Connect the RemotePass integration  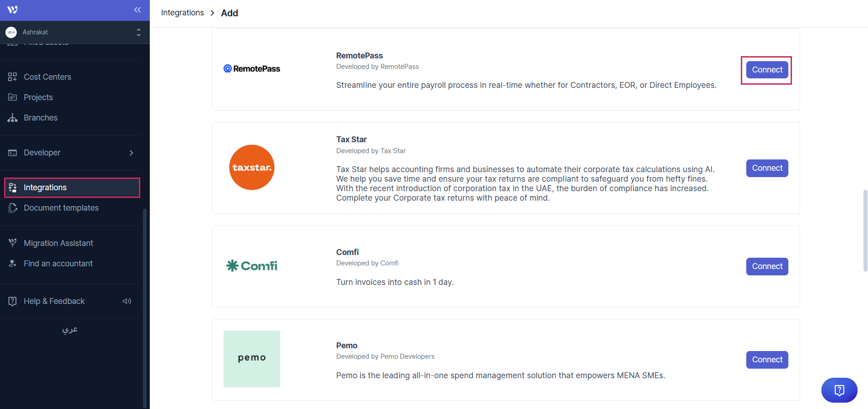click(767, 70)
